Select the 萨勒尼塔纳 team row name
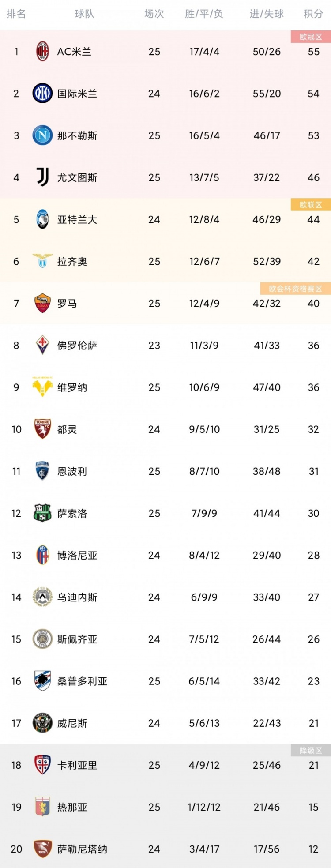This screenshot has height=868, width=331. (x=82, y=849)
